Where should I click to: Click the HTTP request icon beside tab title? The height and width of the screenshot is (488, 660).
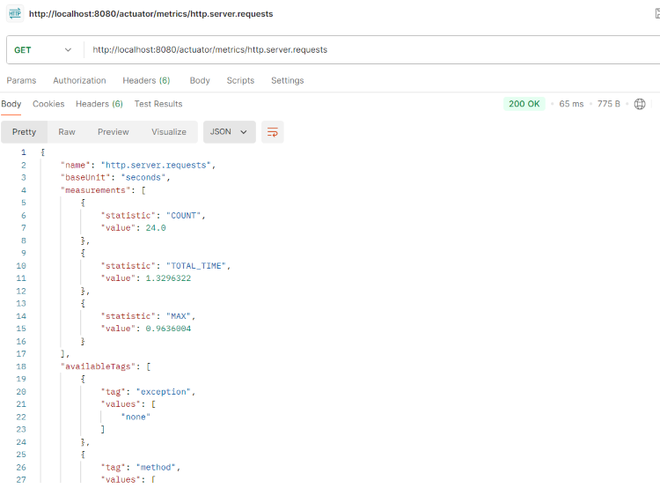tap(15, 13)
